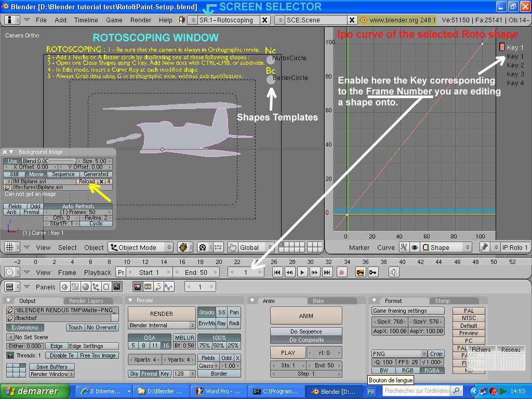532x399 pixels.
Task: Open the buttons window type selector
Action: 12,287
